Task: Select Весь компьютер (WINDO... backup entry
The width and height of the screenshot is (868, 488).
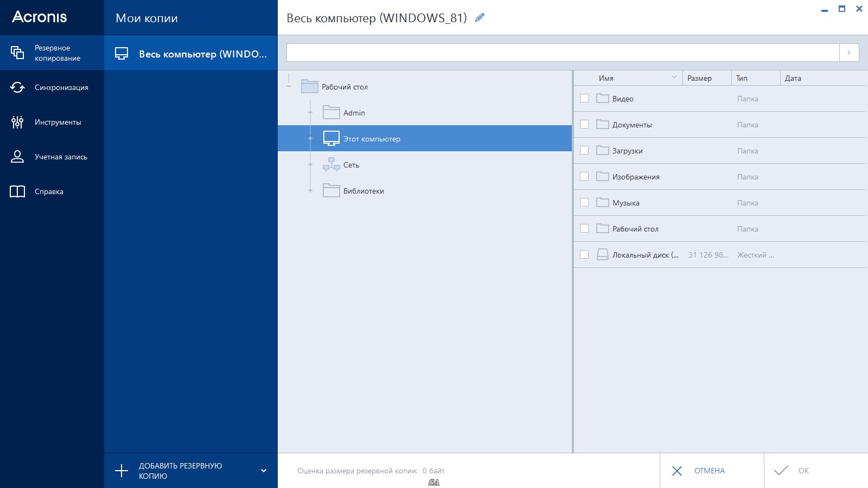Action: pyautogui.click(x=191, y=53)
